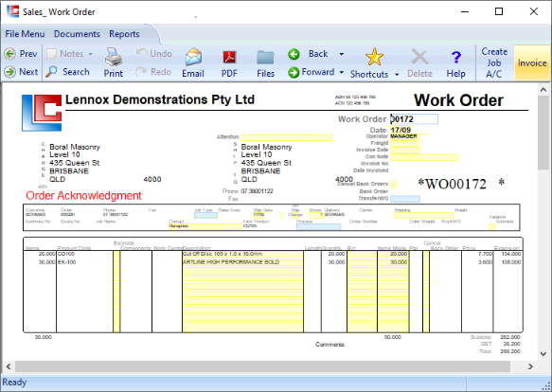Print the work order
Viewport: 552px width, 392px height.
(x=114, y=62)
